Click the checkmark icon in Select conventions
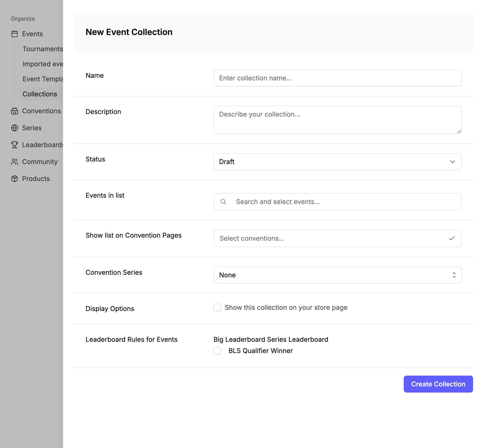Screen dimensions: 482x448 (x=452, y=239)
